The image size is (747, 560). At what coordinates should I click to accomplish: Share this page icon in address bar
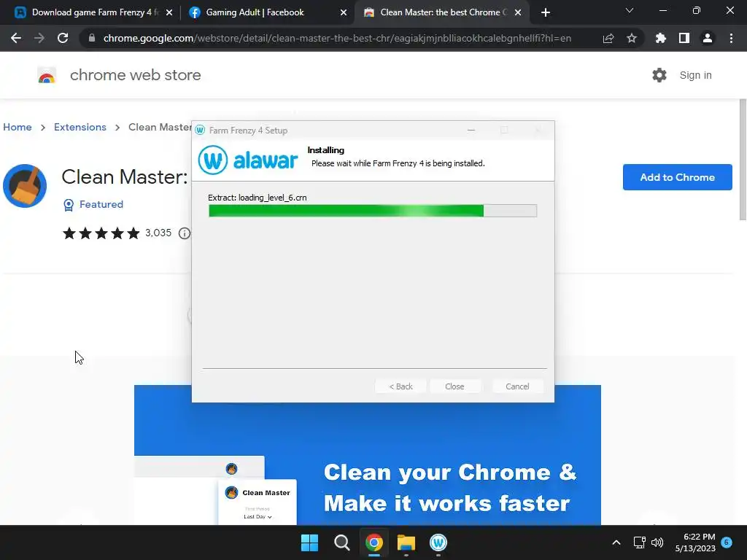[x=608, y=38]
